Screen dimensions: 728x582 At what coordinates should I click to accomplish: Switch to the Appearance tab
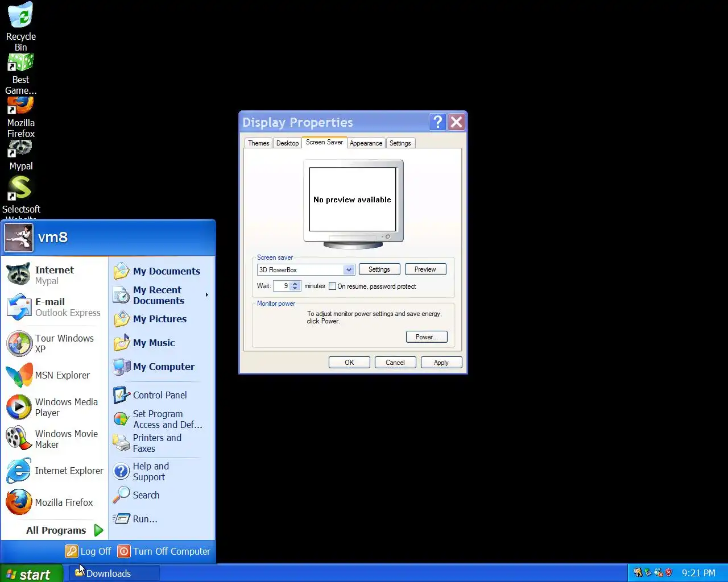pos(366,143)
